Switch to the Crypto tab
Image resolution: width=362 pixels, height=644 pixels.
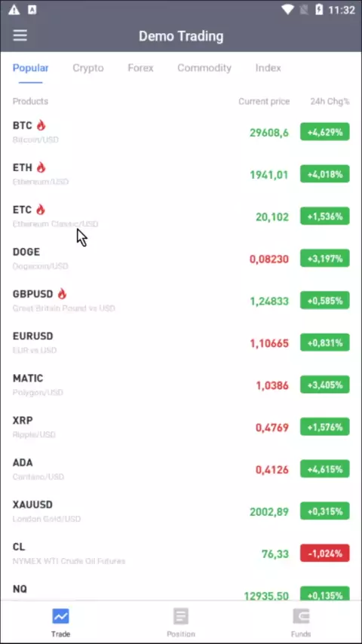click(x=88, y=68)
